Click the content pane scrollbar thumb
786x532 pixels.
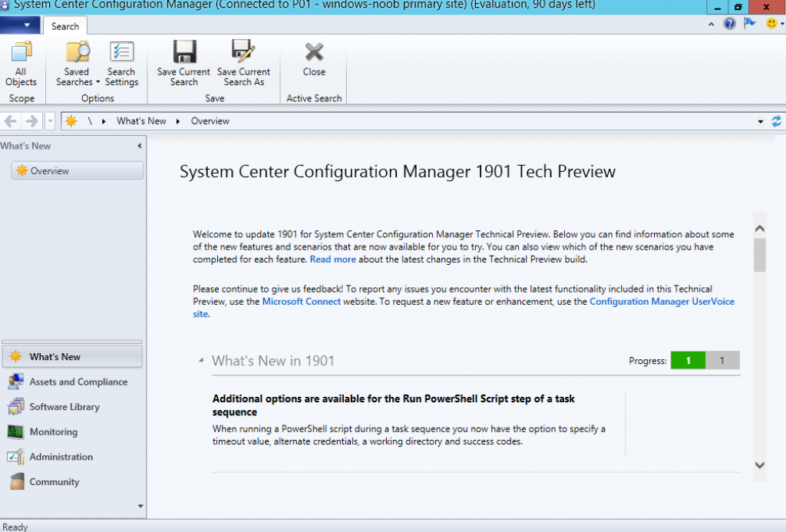760,255
